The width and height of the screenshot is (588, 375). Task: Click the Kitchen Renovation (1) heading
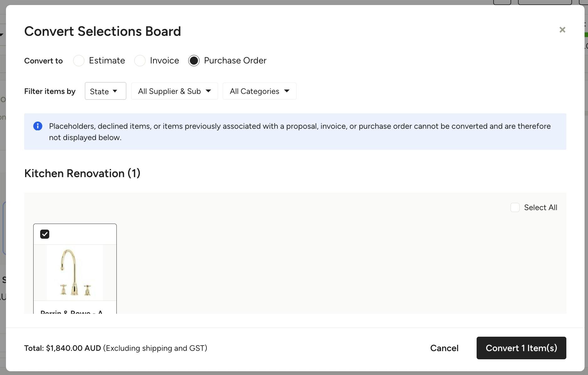tap(82, 173)
